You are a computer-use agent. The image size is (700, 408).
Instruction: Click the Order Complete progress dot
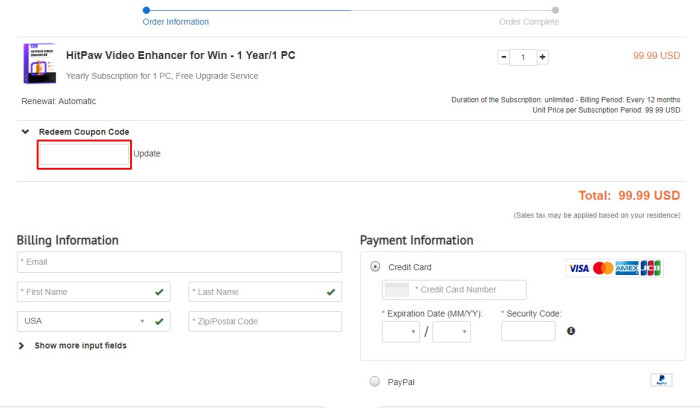[555, 10]
